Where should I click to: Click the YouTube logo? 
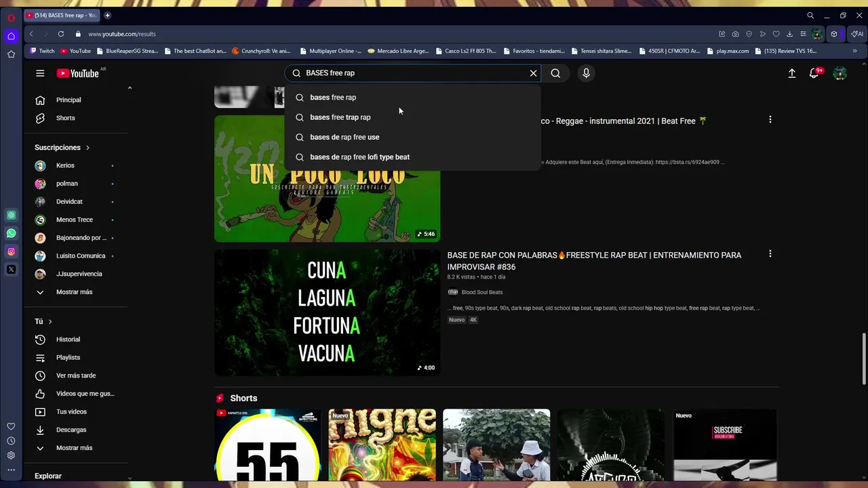[77, 73]
